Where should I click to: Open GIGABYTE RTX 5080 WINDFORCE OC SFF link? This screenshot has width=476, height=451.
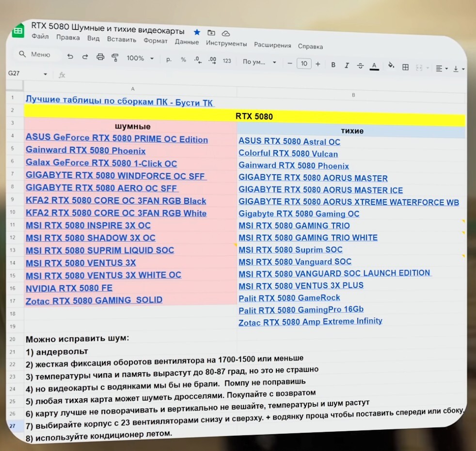116,175
